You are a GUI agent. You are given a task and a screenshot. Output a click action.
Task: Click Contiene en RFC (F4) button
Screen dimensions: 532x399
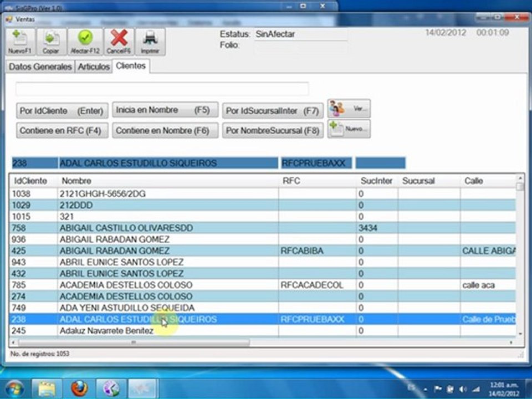coord(62,131)
